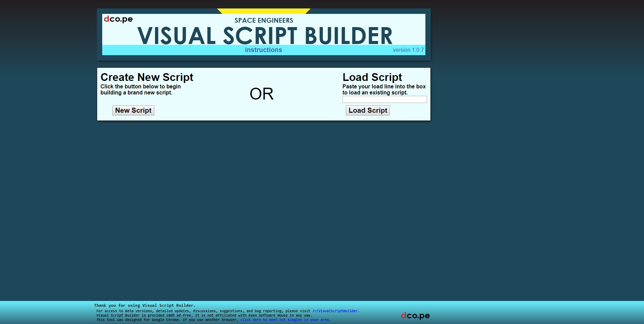Image resolution: width=644 pixels, height=324 pixels.
Task: Focus the load line input box
Action: click(384, 100)
